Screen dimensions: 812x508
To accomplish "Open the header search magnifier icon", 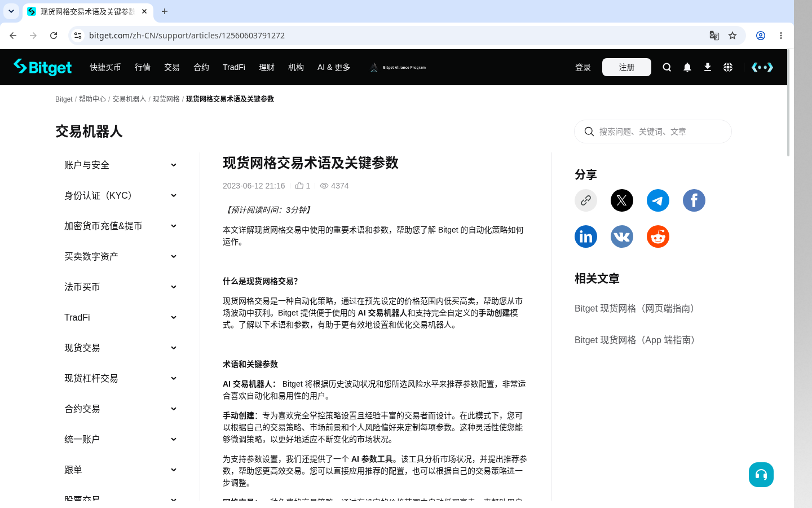I will click(667, 67).
